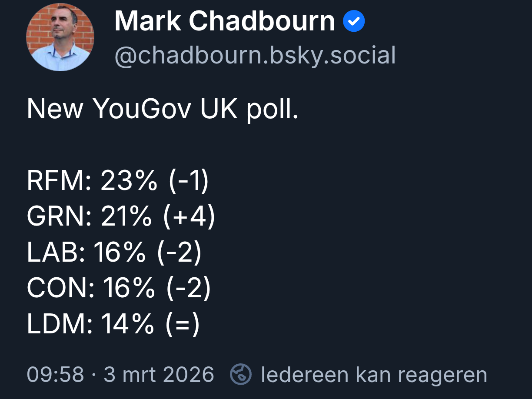Click the globe reply-settings icon
The width and height of the screenshot is (532, 399).
(x=241, y=374)
